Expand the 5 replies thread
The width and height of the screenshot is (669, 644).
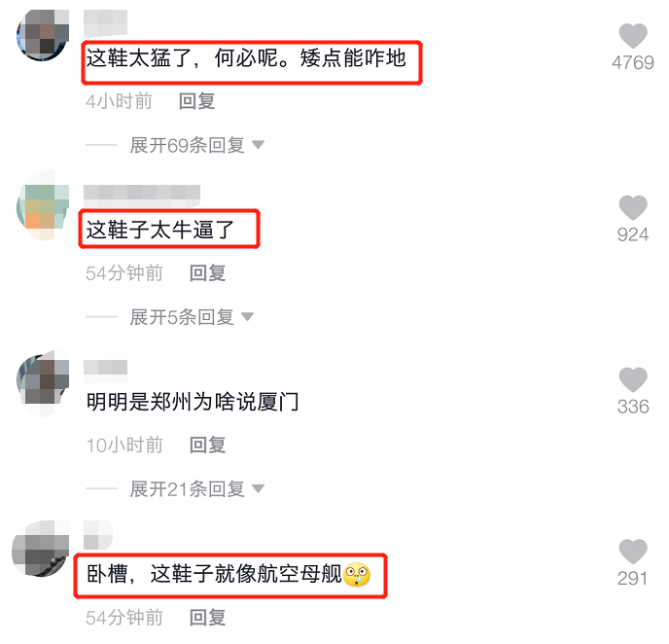tap(192, 317)
